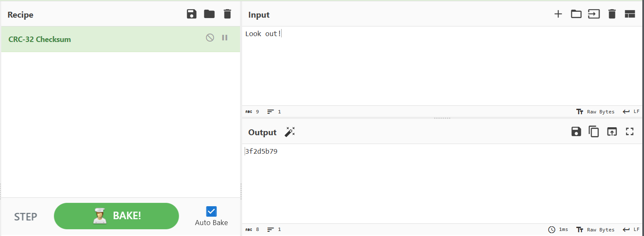Click the BAKE! button
The height and width of the screenshot is (236, 644).
coord(116,216)
